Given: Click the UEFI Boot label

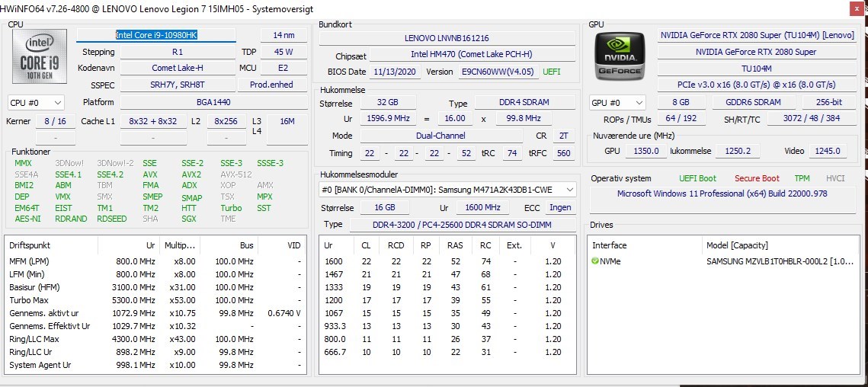Looking at the screenshot, I should coord(697,178).
